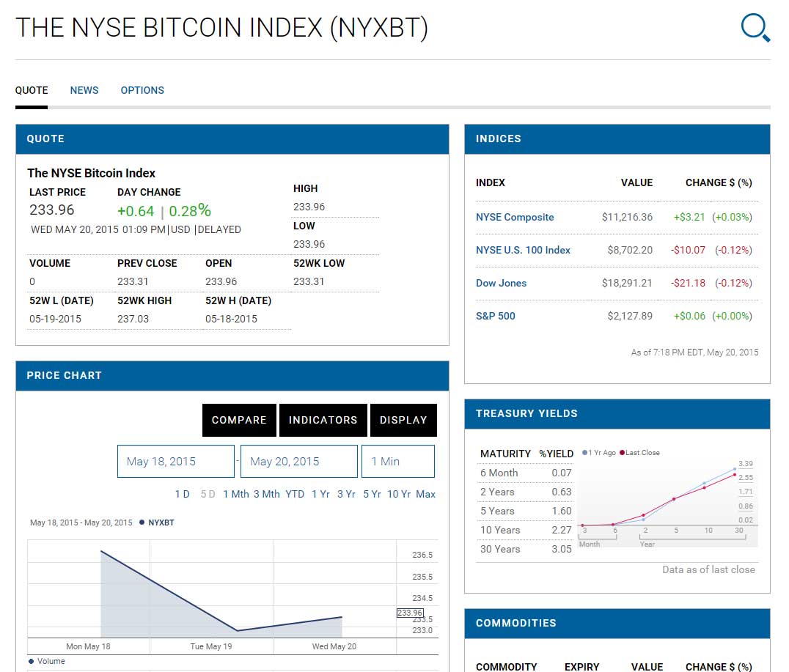Click the Dow Jones value $18,291.21

pyautogui.click(x=627, y=283)
